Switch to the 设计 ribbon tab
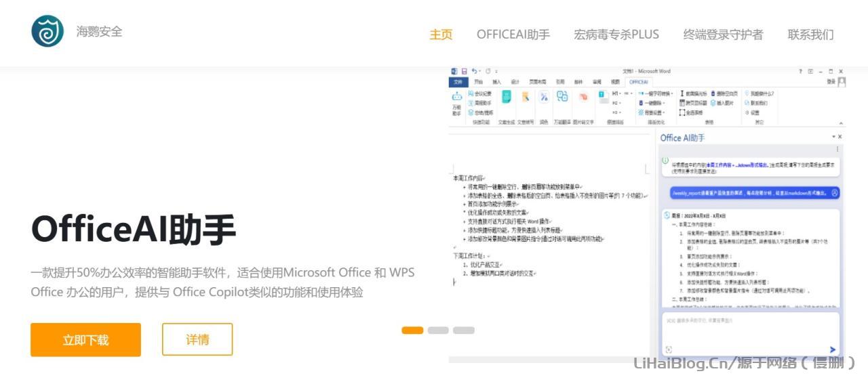The image size is (868, 382). [515, 82]
